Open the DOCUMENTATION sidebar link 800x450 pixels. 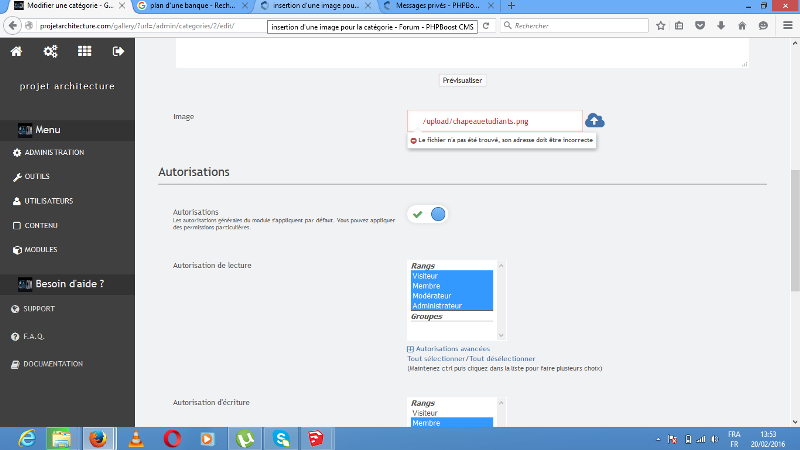(x=53, y=364)
